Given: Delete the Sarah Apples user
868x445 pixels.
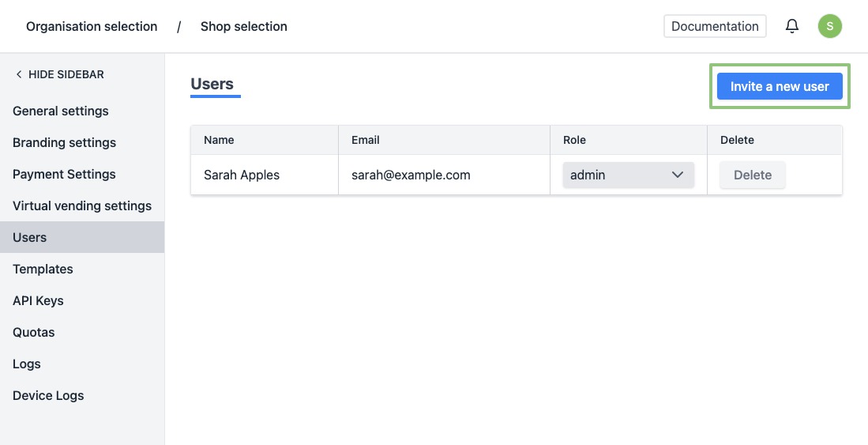Looking at the screenshot, I should pyautogui.click(x=752, y=175).
